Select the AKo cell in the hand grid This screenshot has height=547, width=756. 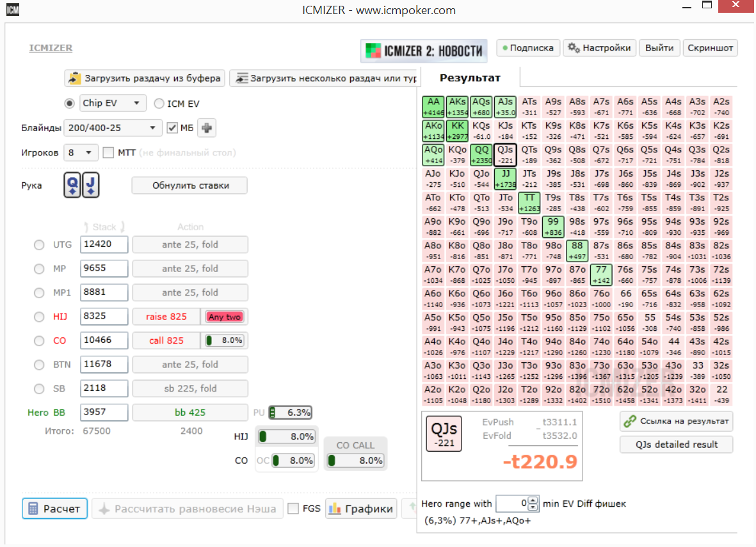pyautogui.click(x=433, y=131)
